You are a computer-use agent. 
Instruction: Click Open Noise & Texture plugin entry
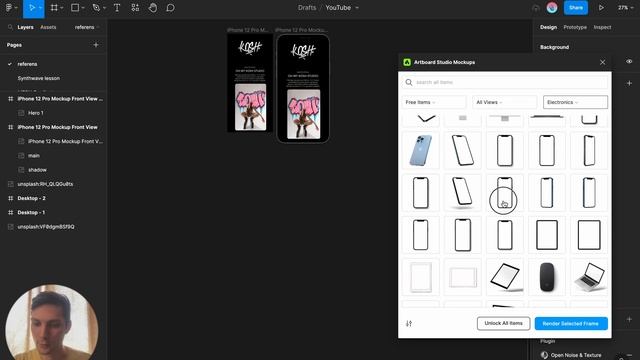(x=576, y=355)
